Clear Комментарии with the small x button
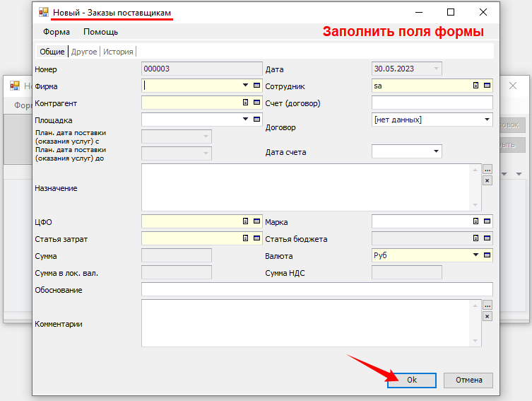 [x=487, y=316]
